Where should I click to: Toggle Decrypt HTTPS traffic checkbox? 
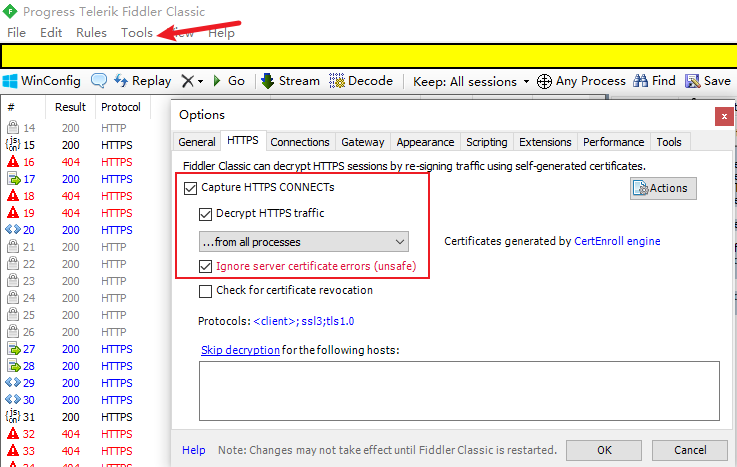click(206, 213)
